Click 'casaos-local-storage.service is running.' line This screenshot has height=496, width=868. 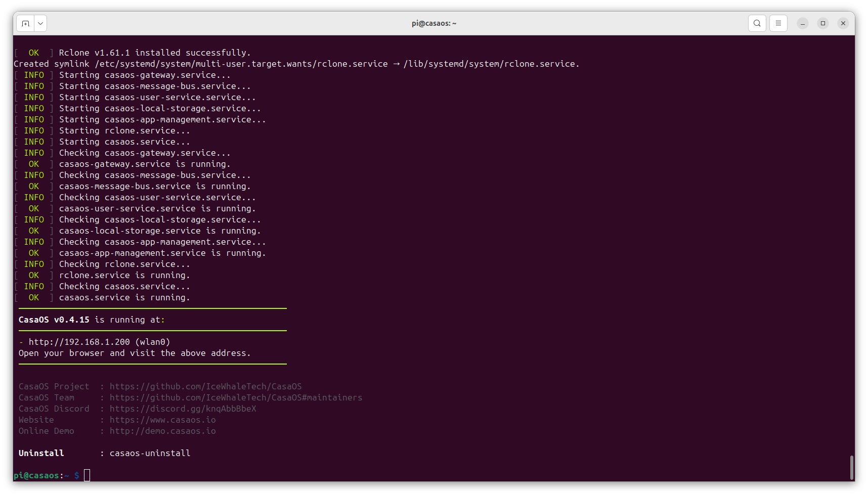point(160,231)
